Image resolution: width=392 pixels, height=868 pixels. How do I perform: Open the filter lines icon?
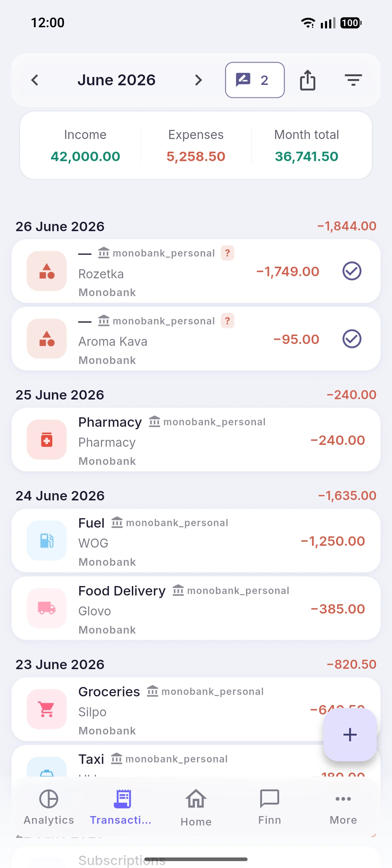(353, 80)
